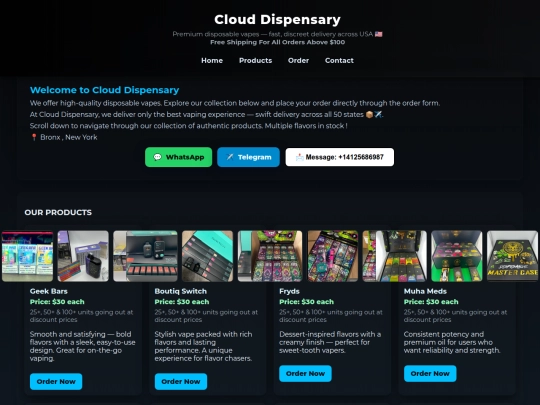Open the Master Case thumbnail image
540x405 pixels.
tap(512, 256)
